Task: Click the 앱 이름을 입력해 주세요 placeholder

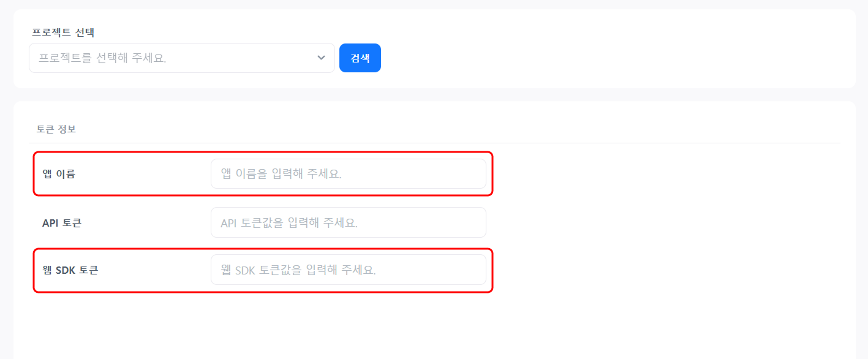Action: click(x=281, y=174)
